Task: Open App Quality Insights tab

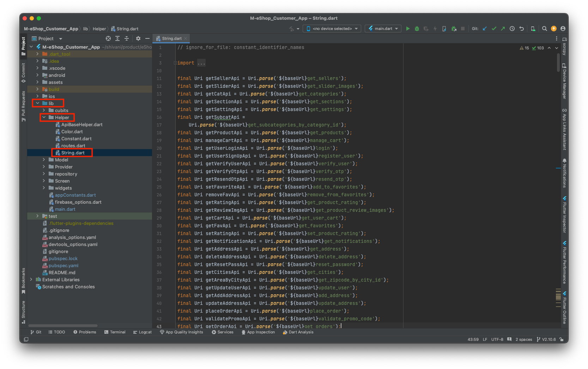Action: click(181, 332)
